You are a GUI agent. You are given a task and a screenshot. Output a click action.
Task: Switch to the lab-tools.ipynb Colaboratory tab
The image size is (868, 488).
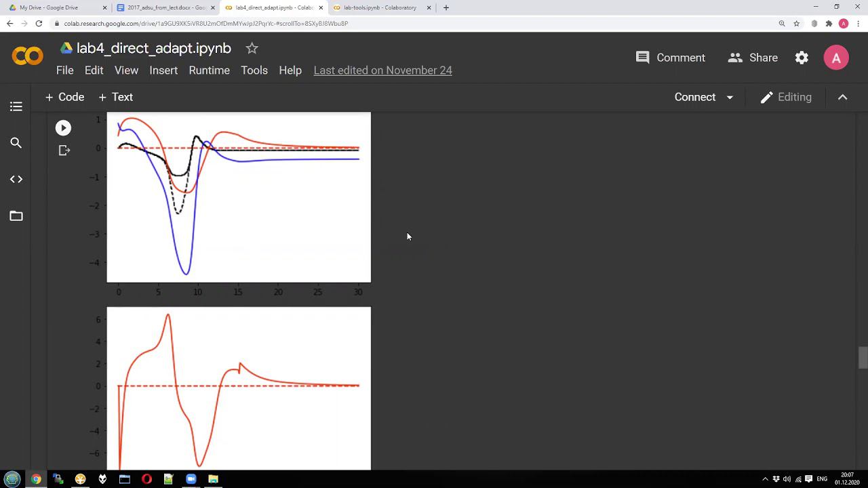[380, 7]
